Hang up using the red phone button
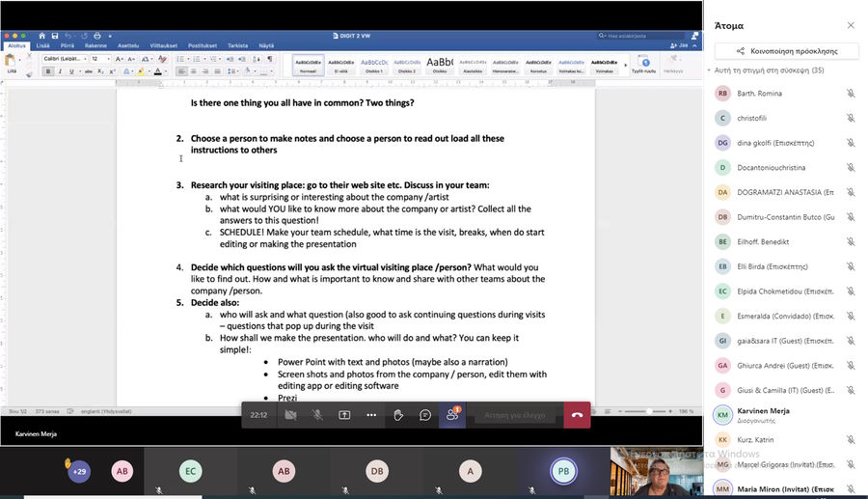The height and width of the screenshot is (499, 868). 577,415
